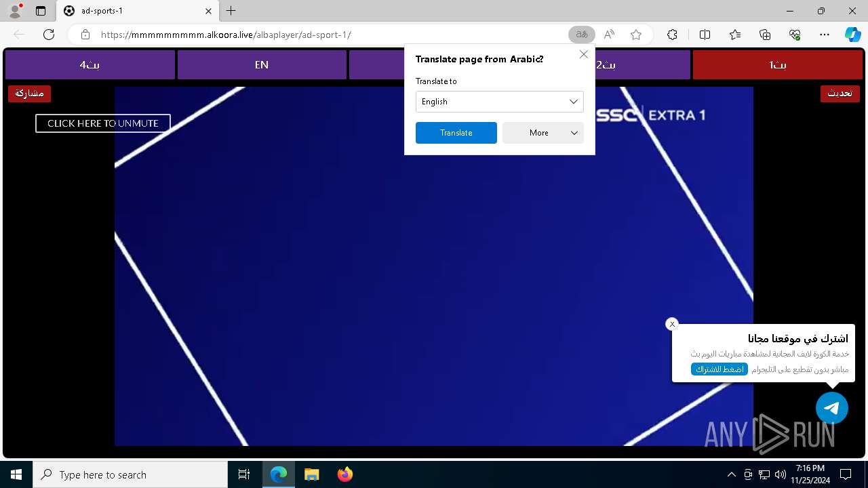Toggle the translate icon in address bar
868x488 pixels.
pyautogui.click(x=581, y=35)
